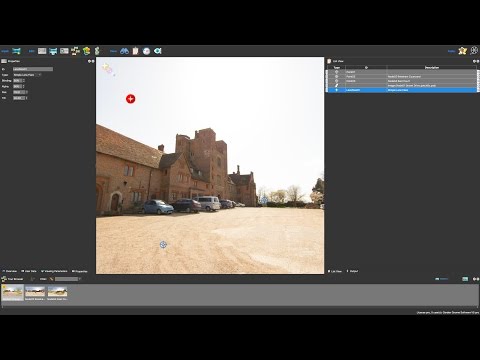
Task: Switch to the Overview tab
Action: [9, 271]
